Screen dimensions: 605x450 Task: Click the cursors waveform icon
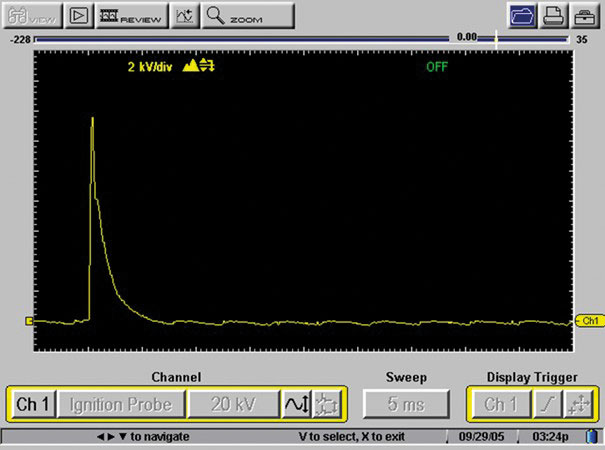tap(185, 16)
